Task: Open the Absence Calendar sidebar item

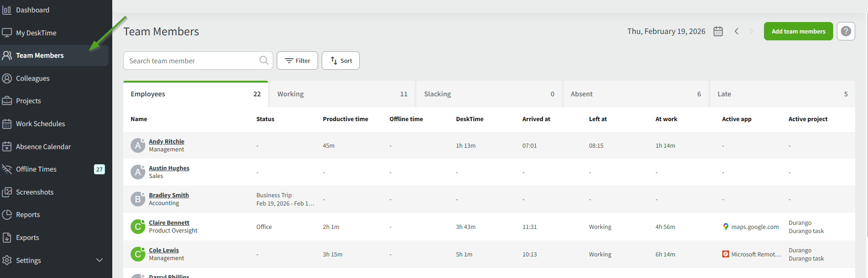Action: 43,147
